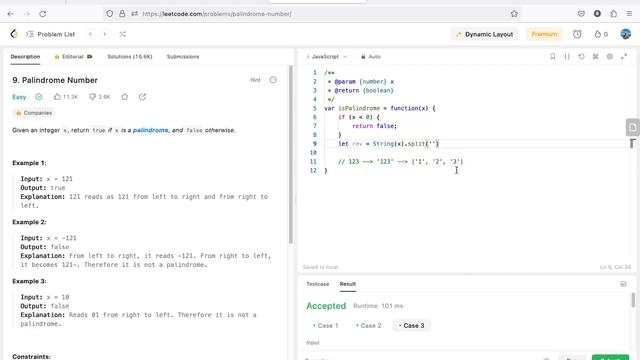Reload the page using the browser refresh icon

[42, 14]
